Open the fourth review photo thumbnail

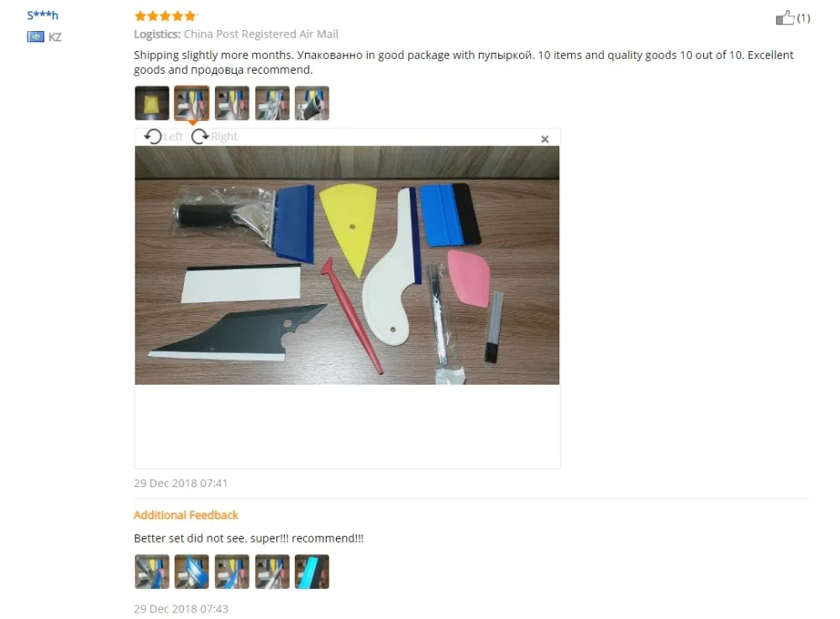pyautogui.click(x=272, y=102)
